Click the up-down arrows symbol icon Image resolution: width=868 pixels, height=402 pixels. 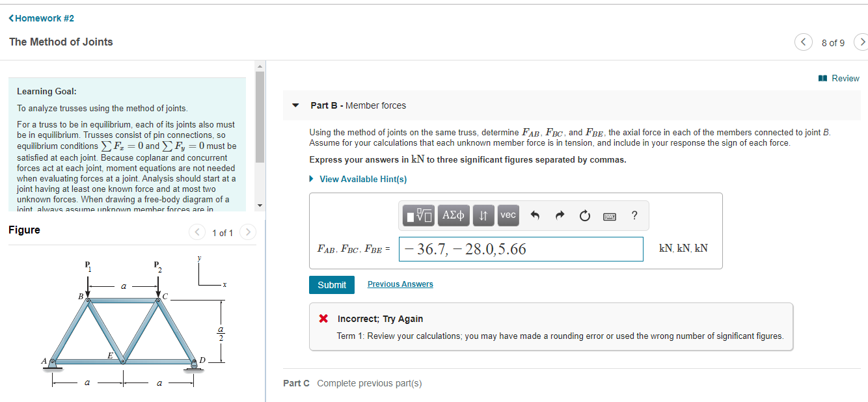483,215
